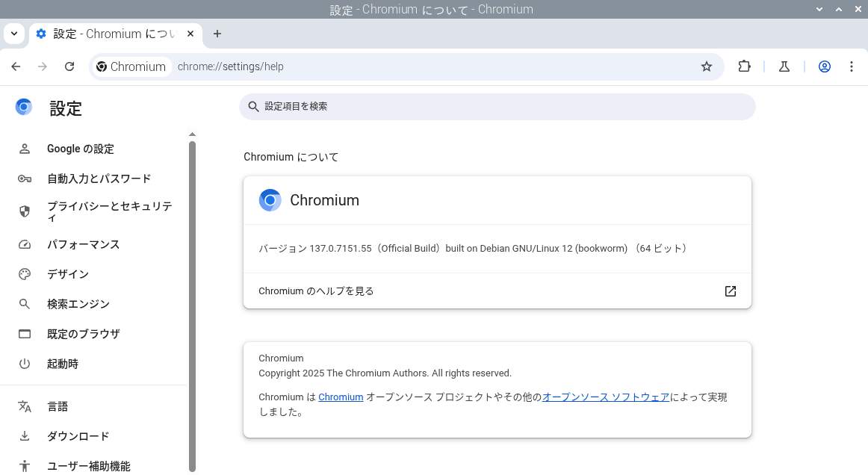Open 既定のブラウザ settings
Viewport: 868px width, 475px height.
point(94,335)
